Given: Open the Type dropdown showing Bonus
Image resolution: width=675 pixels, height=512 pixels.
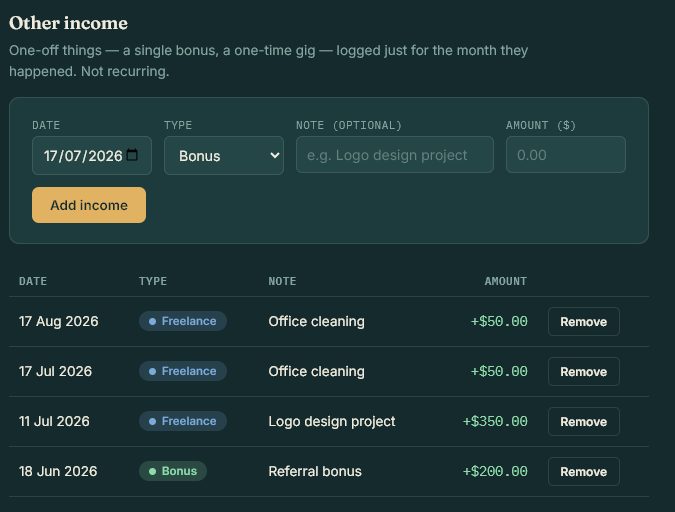Looking at the screenshot, I should click(x=224, y=155).
